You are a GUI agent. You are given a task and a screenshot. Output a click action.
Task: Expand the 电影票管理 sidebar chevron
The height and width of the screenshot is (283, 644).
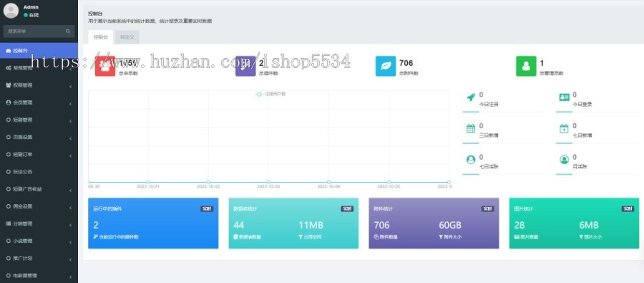tap(70, 277)
